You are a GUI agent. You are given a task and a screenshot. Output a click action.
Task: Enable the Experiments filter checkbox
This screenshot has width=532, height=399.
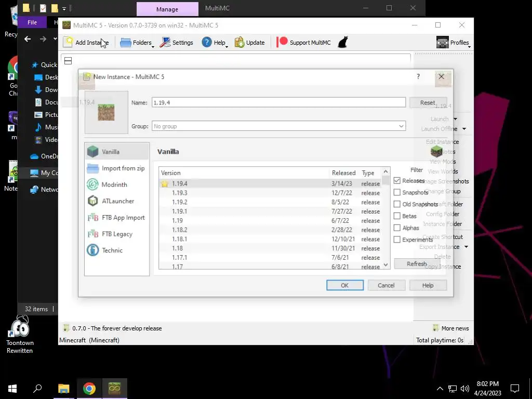(397, 240)
